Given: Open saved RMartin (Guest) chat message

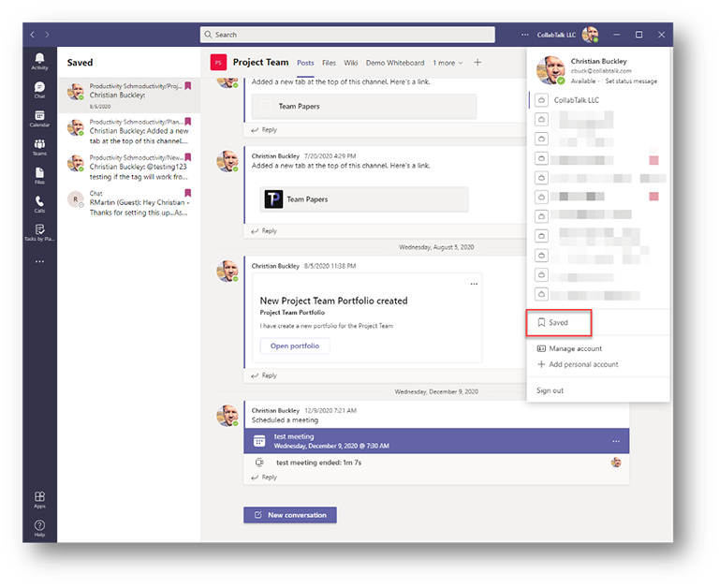Looking at the screenshot, I should (129, 203).
